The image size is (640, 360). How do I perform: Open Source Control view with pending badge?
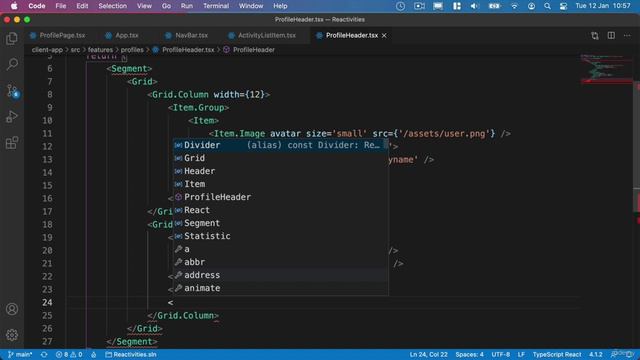coord(12,91)
